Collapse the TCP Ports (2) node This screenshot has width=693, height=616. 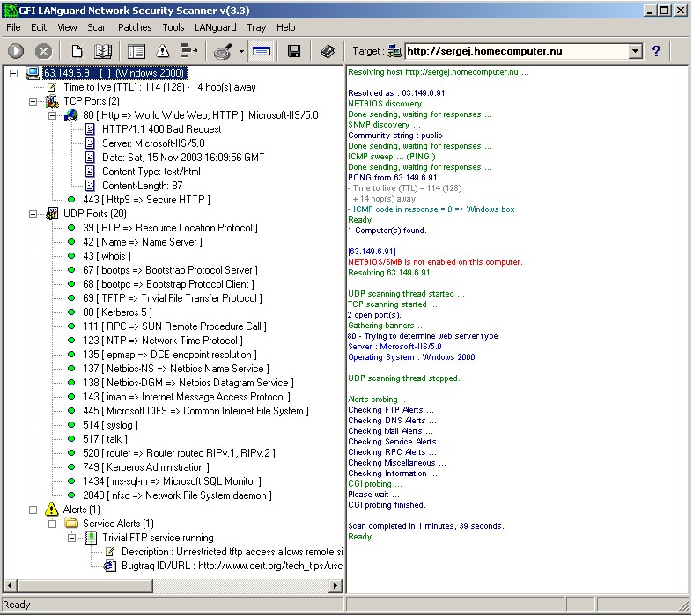[x=33, y=101]
